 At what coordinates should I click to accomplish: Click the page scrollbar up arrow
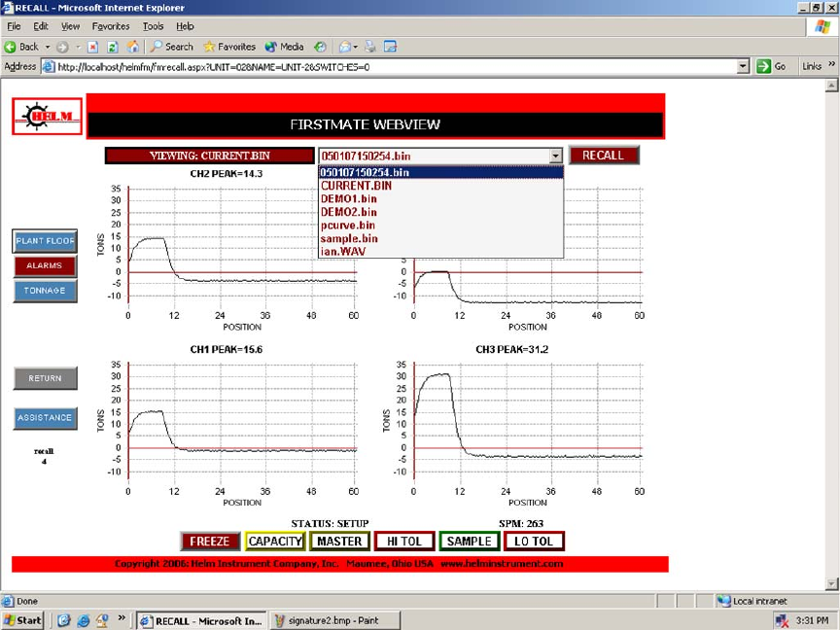(831, 86)
